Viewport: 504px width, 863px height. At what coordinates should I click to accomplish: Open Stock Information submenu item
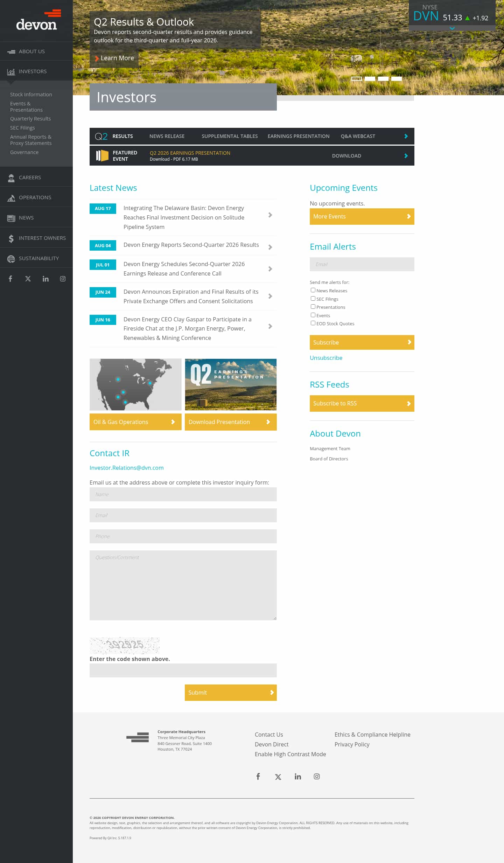(x=31, y=95)
